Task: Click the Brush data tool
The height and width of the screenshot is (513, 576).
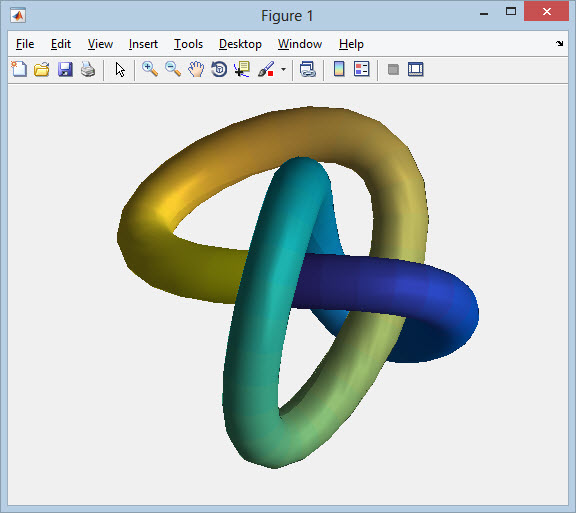Action: tap(266, 69)
